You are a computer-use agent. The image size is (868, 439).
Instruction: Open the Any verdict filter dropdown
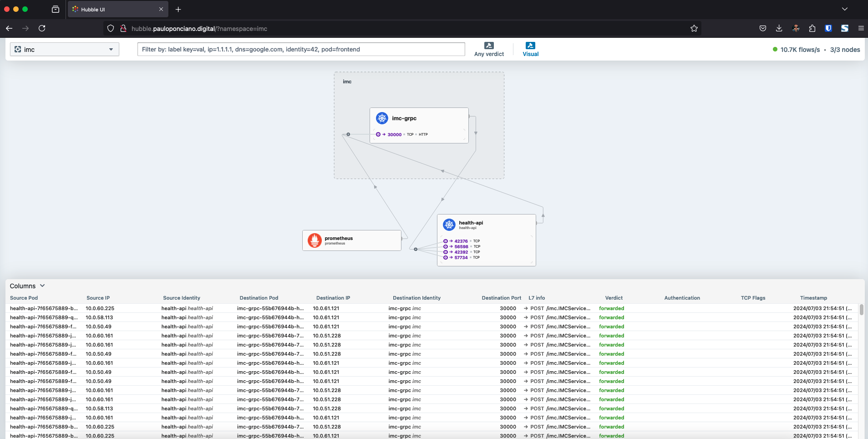[x=489, y=49]
